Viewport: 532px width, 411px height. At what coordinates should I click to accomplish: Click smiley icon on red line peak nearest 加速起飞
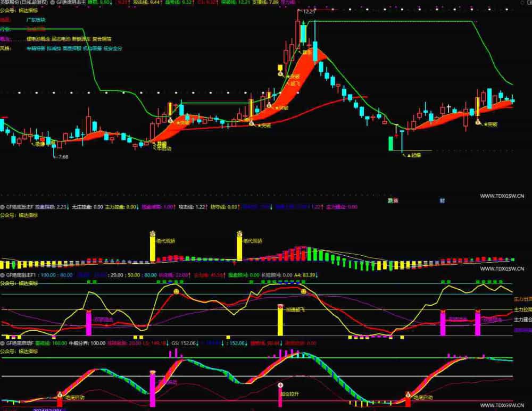click(x=304, y=291)
